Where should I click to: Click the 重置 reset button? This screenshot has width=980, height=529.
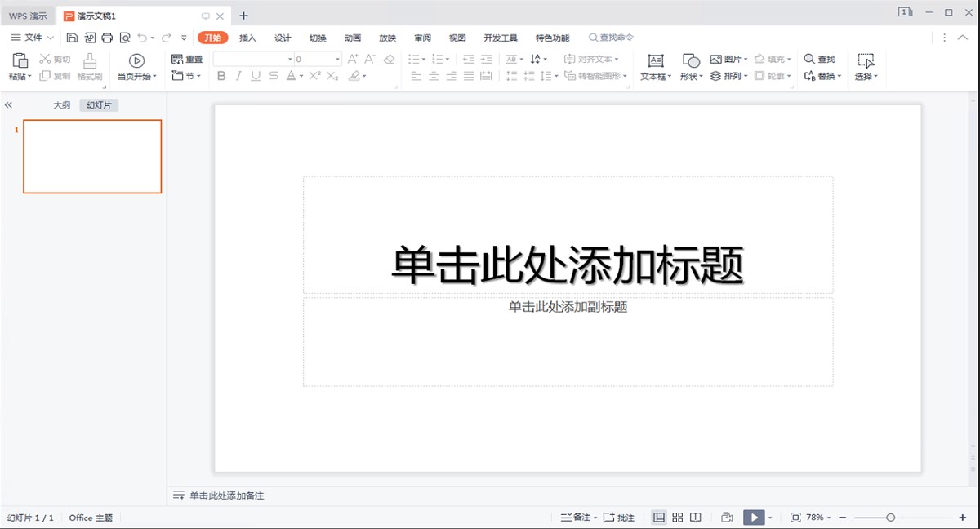click(187, 59)
